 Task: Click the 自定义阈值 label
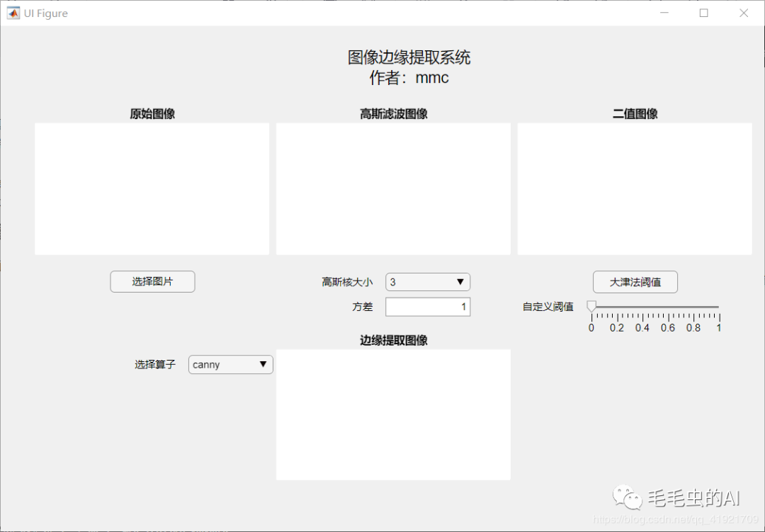(548, 307)
